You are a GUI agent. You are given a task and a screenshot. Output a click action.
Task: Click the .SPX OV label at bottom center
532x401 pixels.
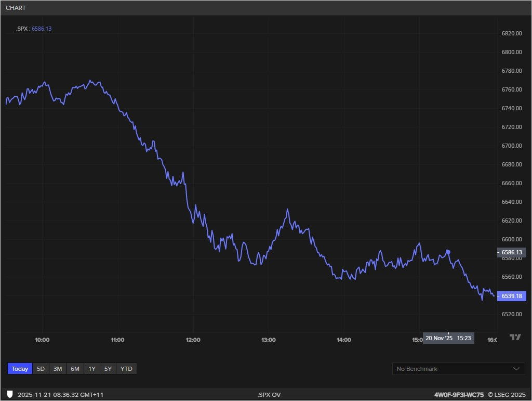[x=269, y=394]
